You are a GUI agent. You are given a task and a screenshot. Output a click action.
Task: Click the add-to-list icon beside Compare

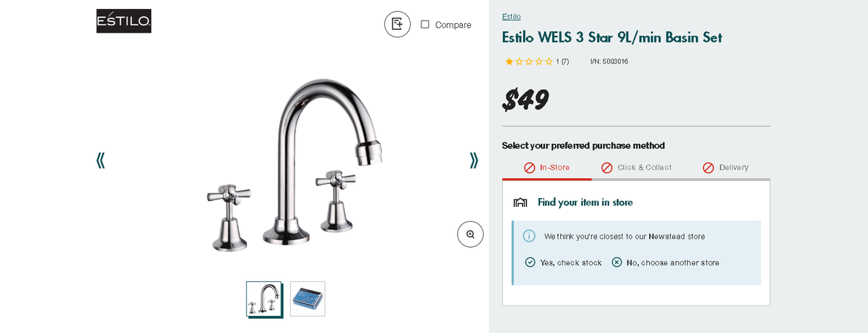[x=397, y=24]
